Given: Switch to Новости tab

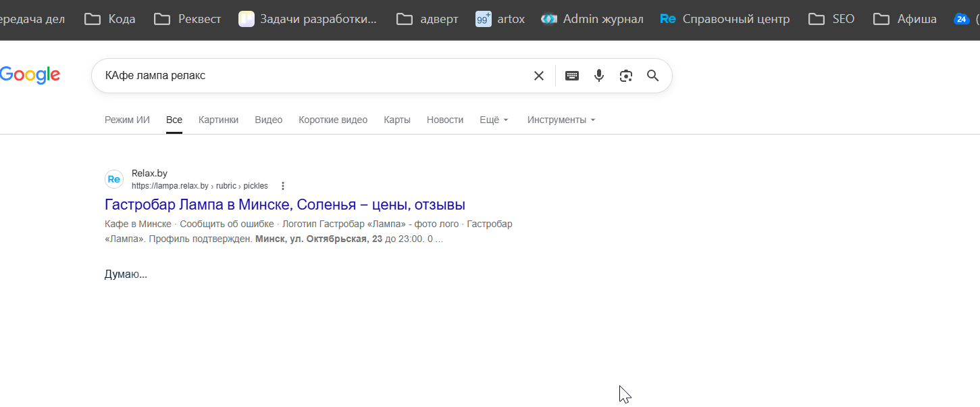Looking at the screenshot, I should point(445,120).
